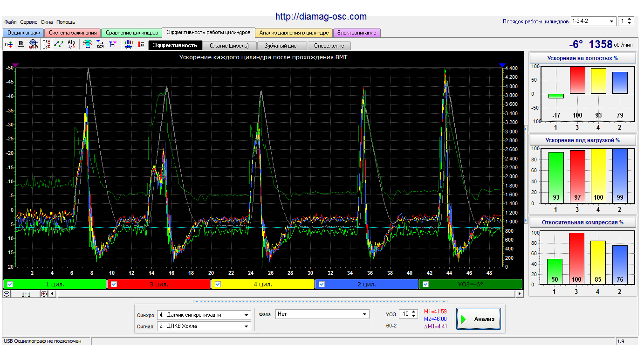The width and height of the screenshot is (644, 347).
Task: Click the Ускорение под нагрузкой % header
Action: point(583,140)
